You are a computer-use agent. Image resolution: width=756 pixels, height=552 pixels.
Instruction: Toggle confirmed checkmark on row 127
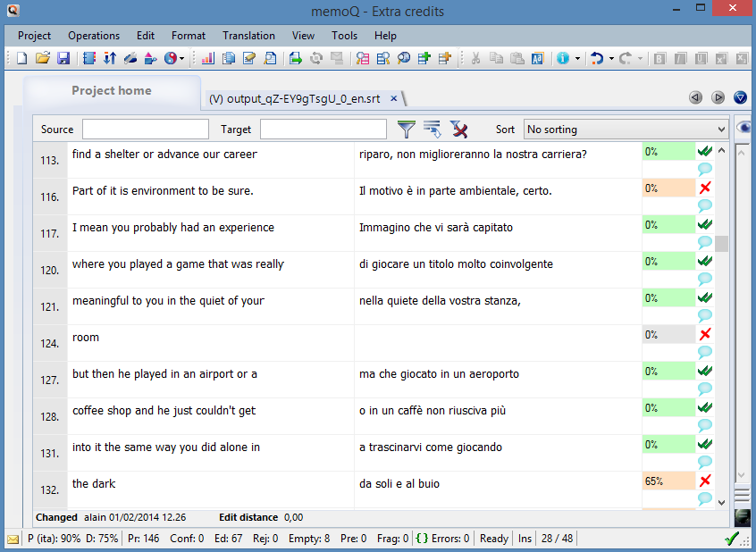pyautogui.click(x=705, y=372)
